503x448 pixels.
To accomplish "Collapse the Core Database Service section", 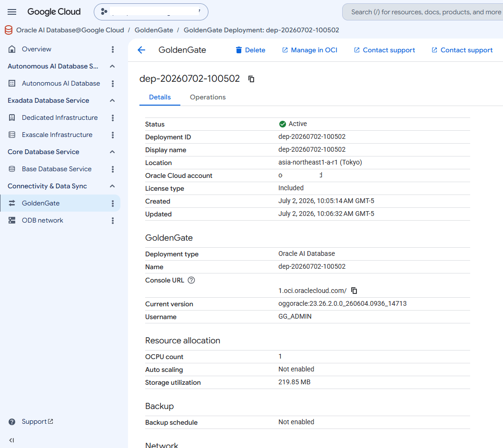I will point(112,152).
